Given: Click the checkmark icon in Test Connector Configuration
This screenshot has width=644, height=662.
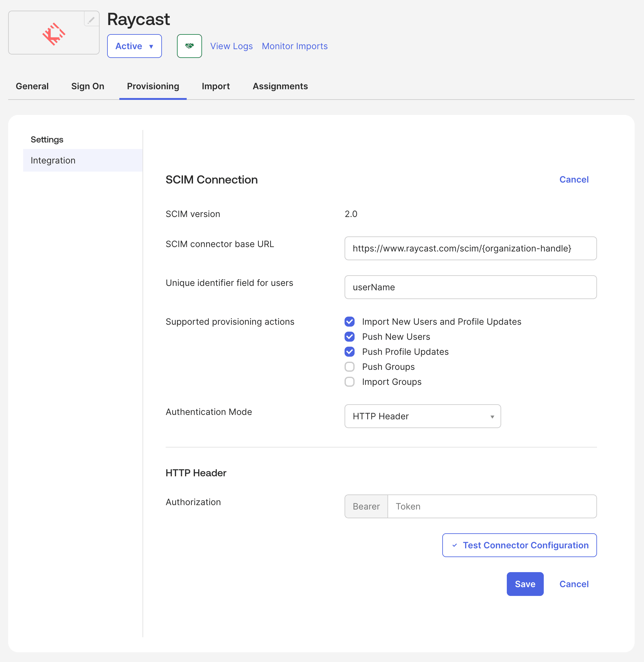Looking at the screenshot, I should [x=454, y=545].
